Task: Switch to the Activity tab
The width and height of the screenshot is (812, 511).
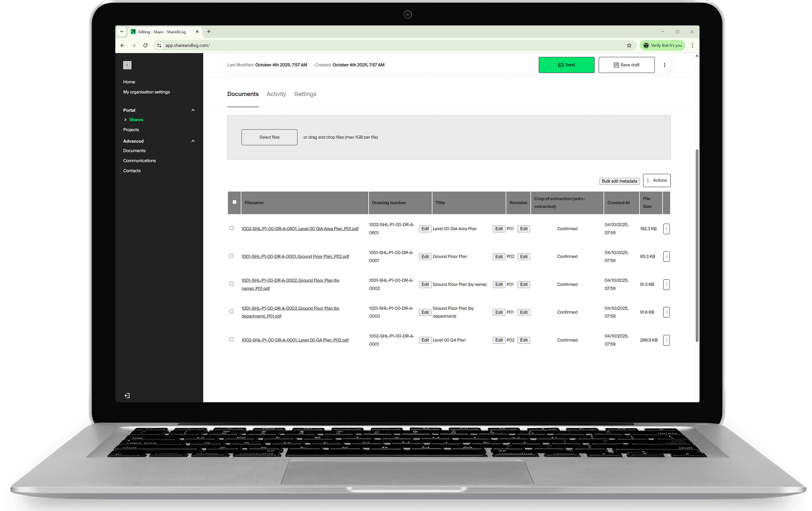Action: (276, 94)
